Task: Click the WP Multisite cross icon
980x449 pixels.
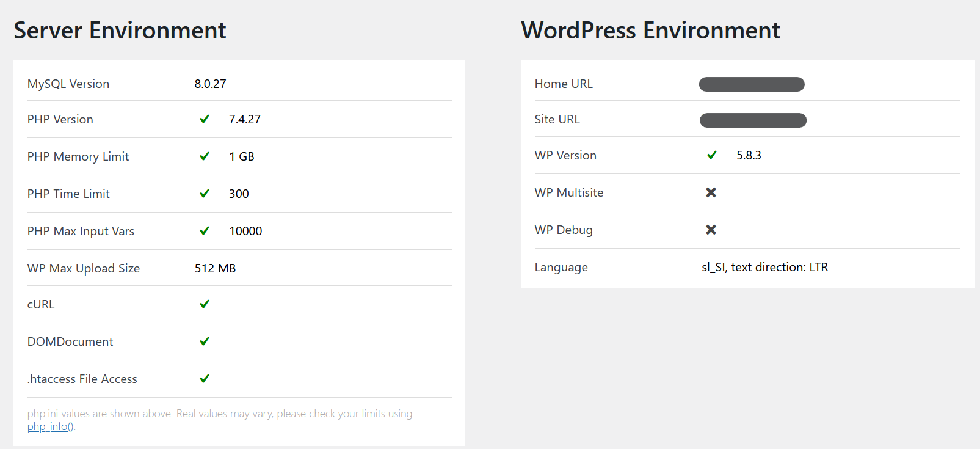Action: (x=711, y=192)
